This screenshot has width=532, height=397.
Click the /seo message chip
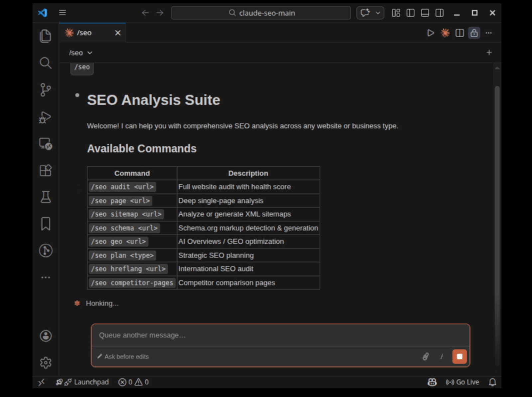pos(82,68)
